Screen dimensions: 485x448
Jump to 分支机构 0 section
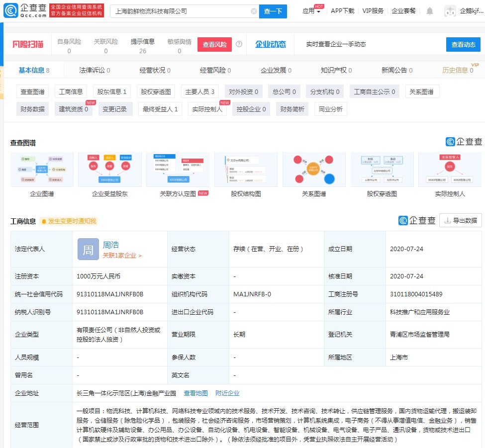pyautogui.click(x=325, y=91)
